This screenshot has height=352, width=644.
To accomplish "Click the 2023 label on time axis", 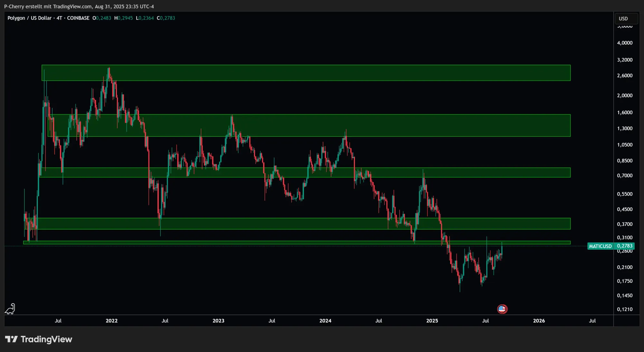I will click(219, 321).
